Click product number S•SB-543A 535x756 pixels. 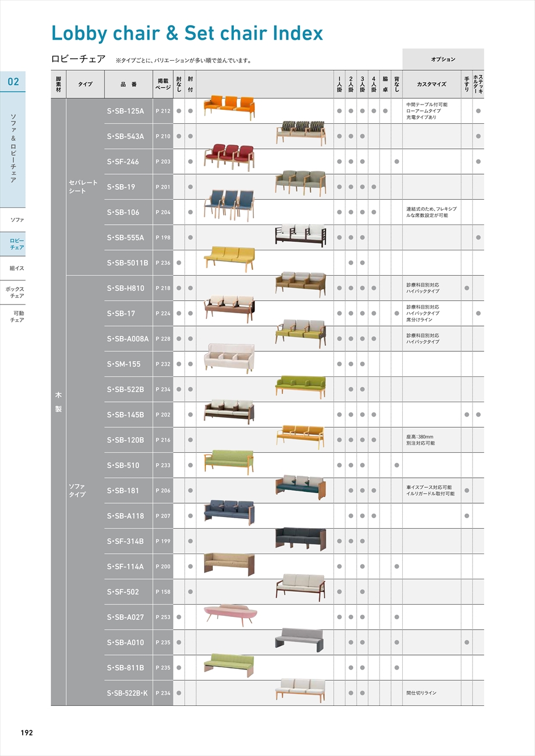(126, 136)
